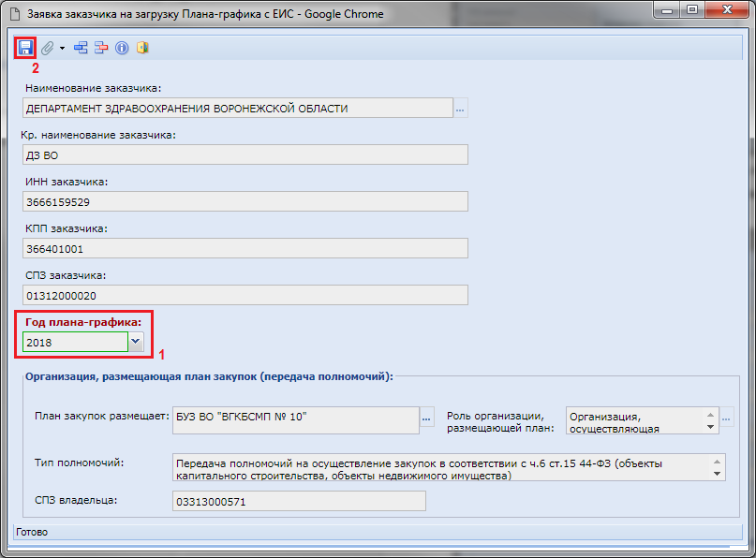
Task: Click the СПЗ владельца field
Action: coord(298,501)
